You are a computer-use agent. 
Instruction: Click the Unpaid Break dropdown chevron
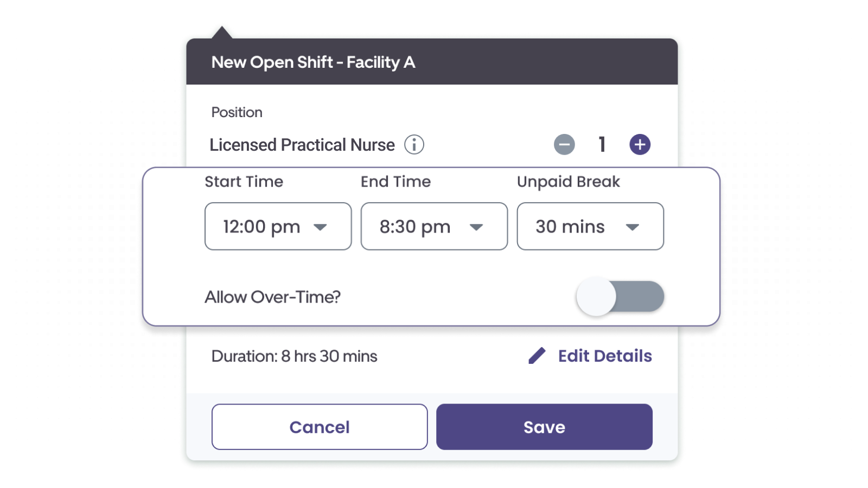coord(631,227)
